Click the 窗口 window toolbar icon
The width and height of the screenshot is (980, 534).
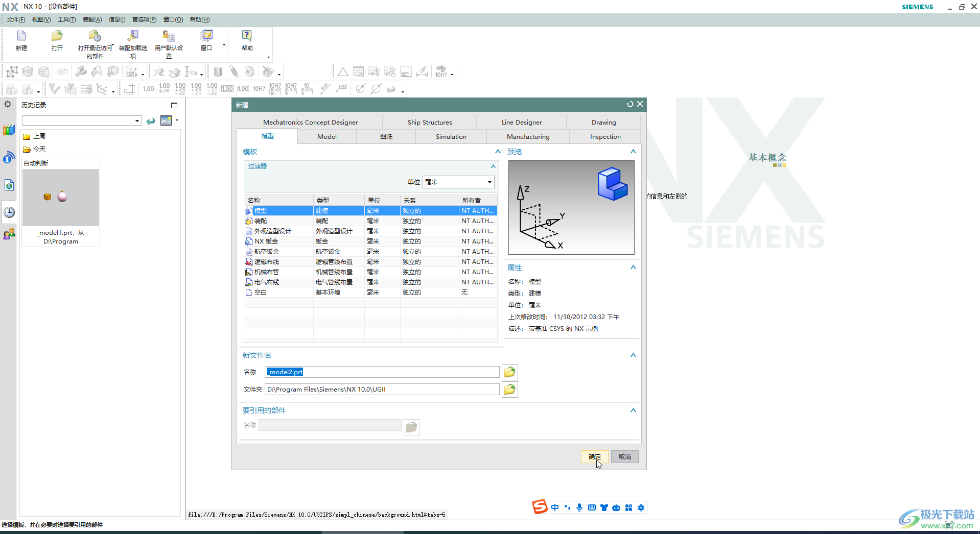(x=206, y=36)
